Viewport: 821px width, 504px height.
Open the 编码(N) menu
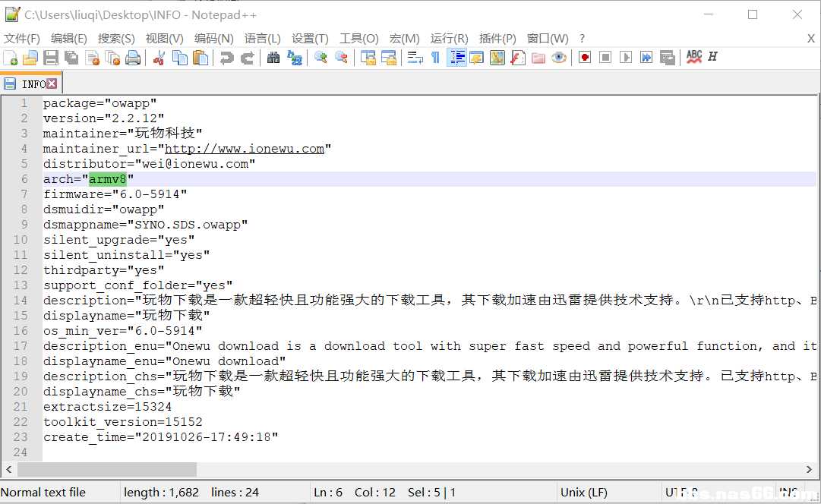click(x=213, y=39)
